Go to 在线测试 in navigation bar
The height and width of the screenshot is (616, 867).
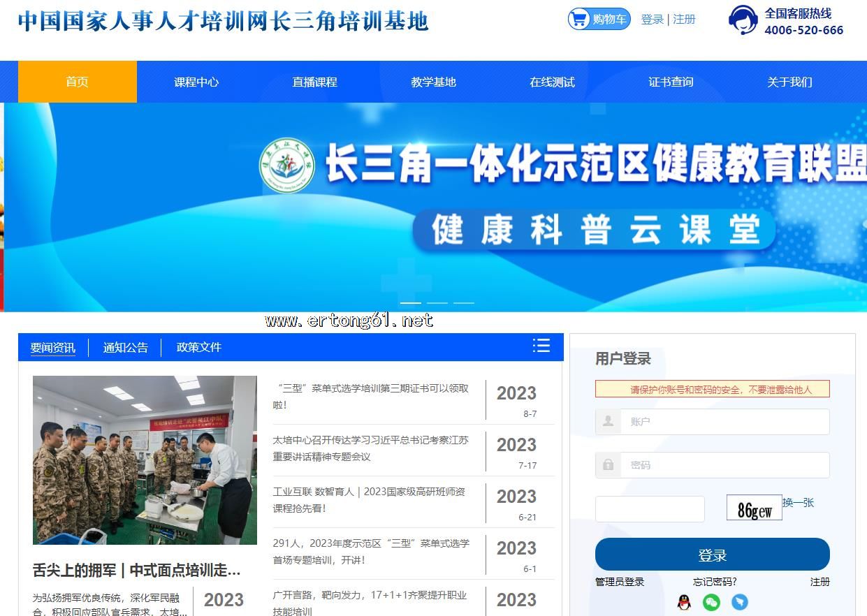552,82
